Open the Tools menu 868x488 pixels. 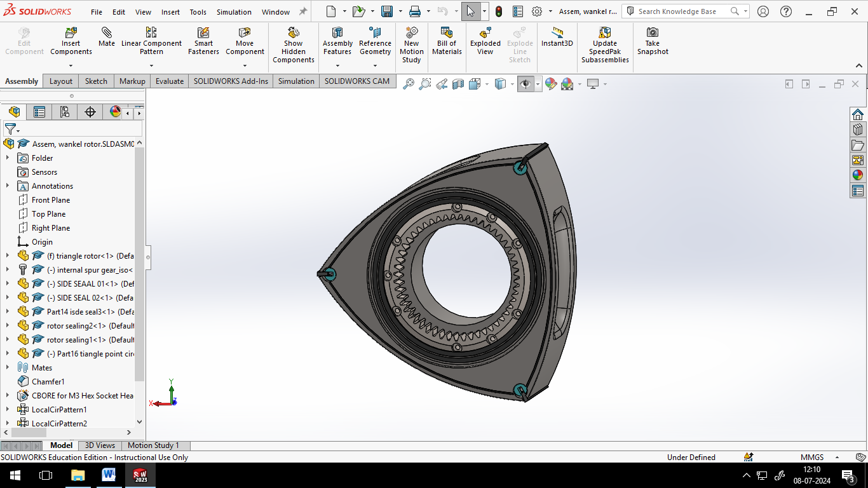198,12
